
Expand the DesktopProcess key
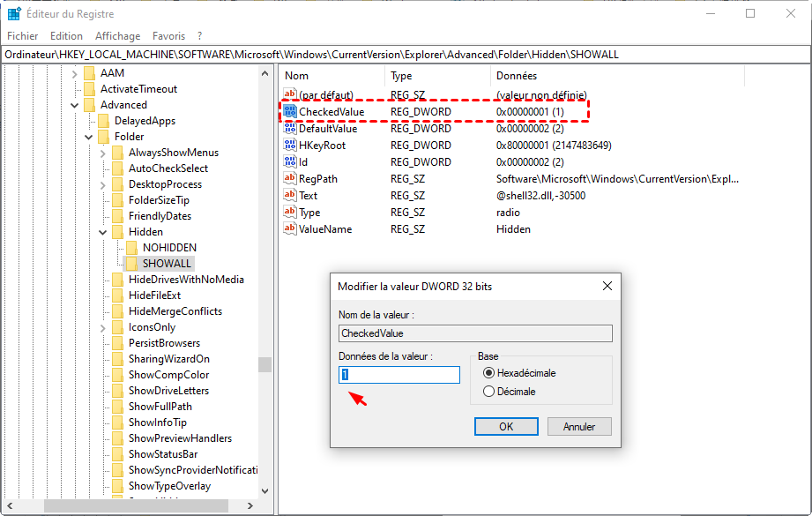pyautogui.click(x=103, y=185)
